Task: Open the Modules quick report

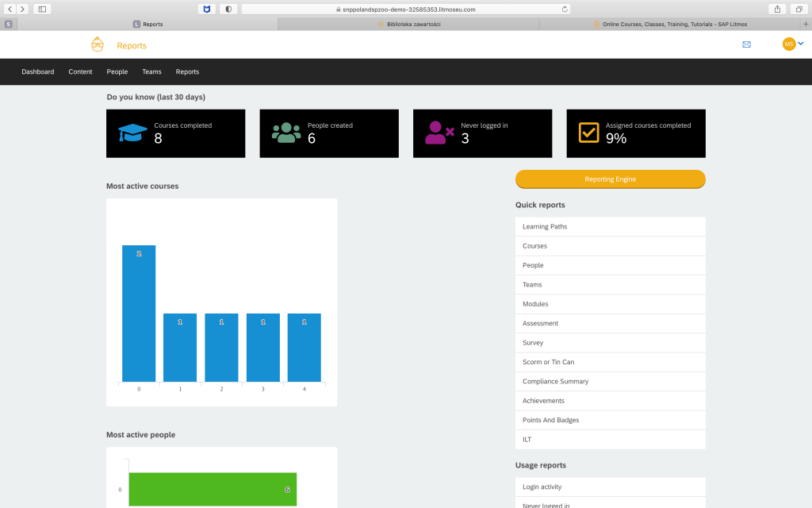Action: 610,304
